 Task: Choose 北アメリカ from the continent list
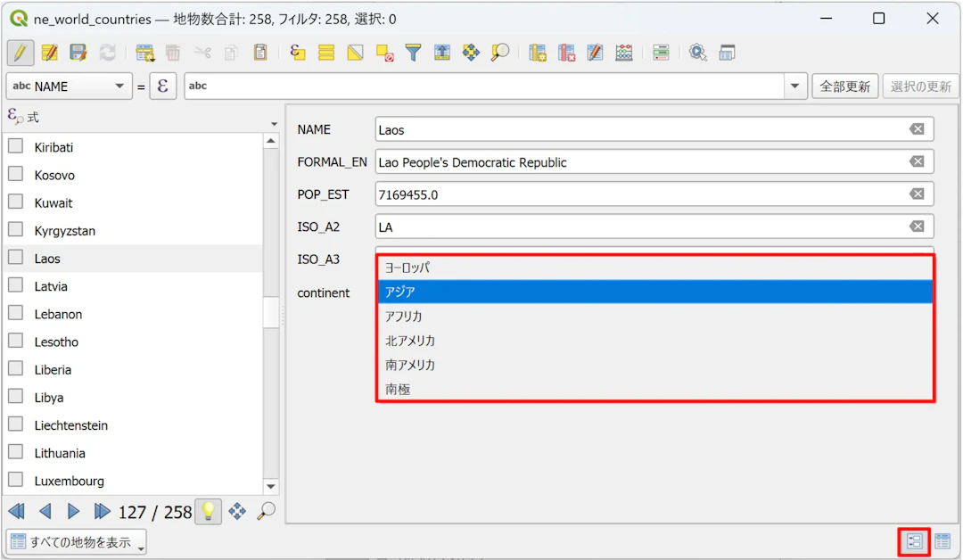pos(655,341)
